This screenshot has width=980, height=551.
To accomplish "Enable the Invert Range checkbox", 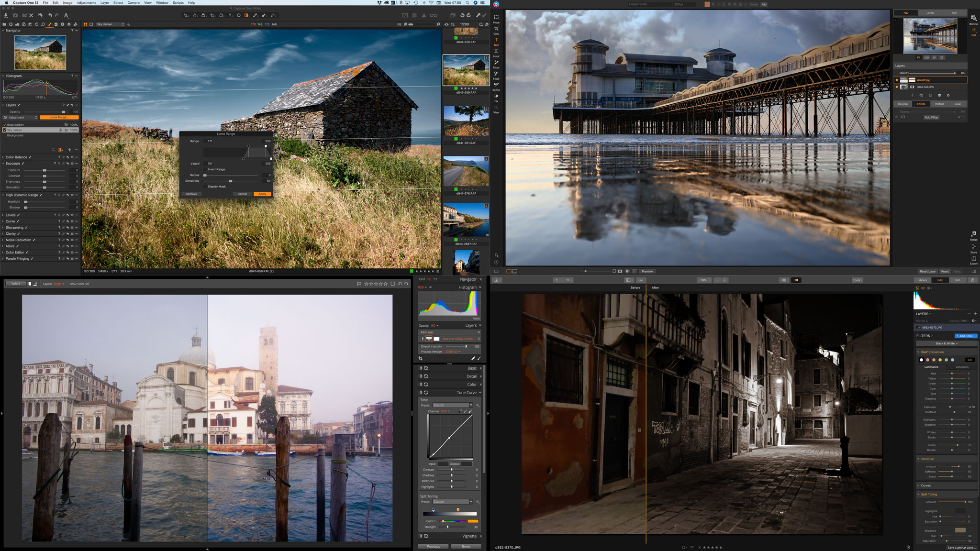I will click(x=205, y=169).
